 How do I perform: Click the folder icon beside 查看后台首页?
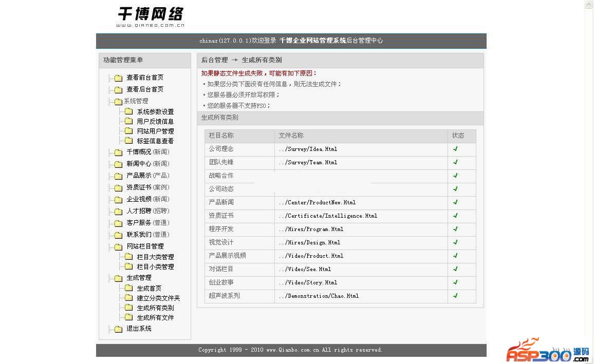[x=119, y=90]
